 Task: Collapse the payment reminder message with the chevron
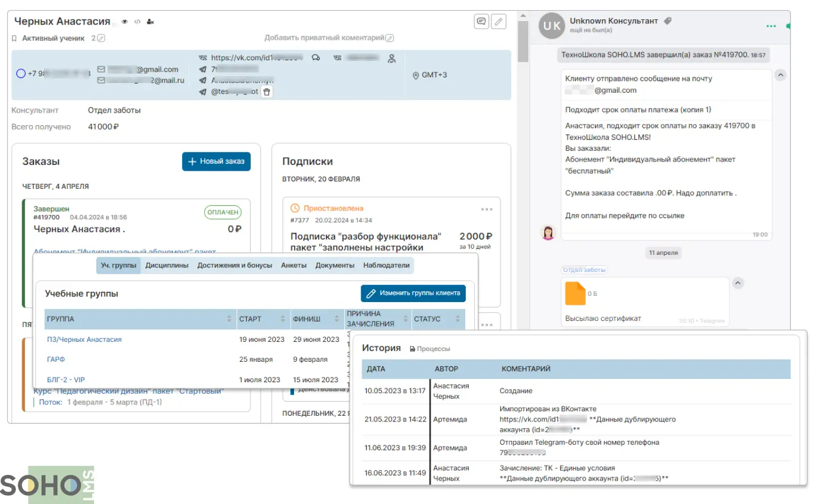pyautogui.click(x=781, y=75)
